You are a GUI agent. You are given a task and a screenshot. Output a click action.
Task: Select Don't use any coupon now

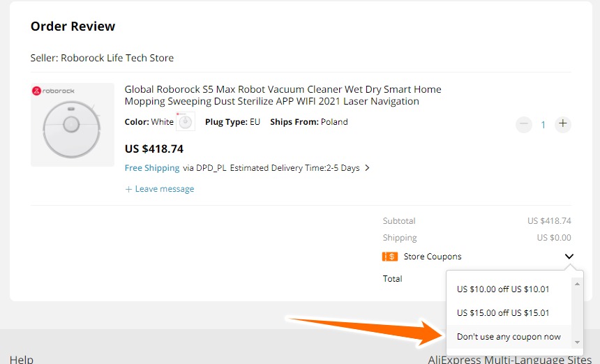tap(509, 337)
